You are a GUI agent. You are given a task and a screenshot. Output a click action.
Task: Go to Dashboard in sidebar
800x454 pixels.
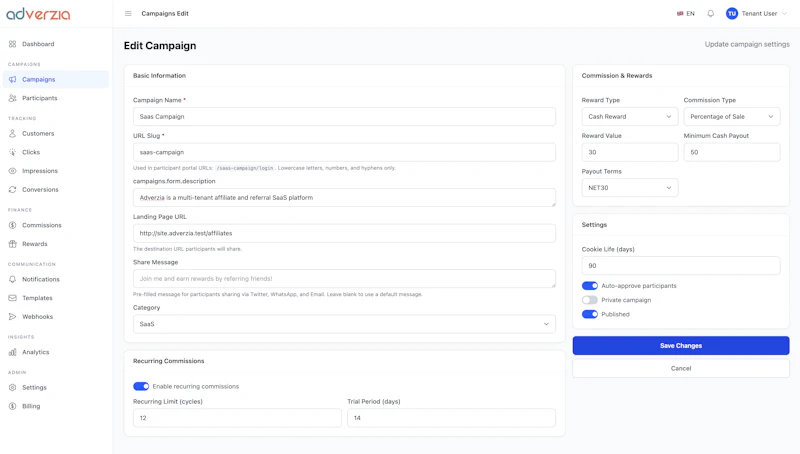pyautogui.click(x=38, y=44)
